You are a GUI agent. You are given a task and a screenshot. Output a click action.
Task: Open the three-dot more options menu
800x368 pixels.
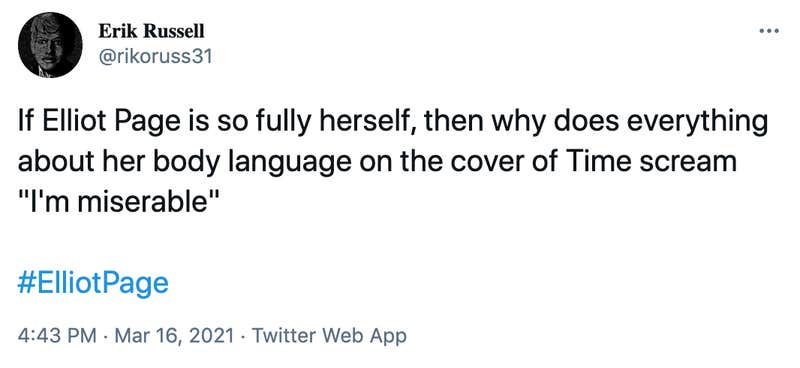[769, 31]
